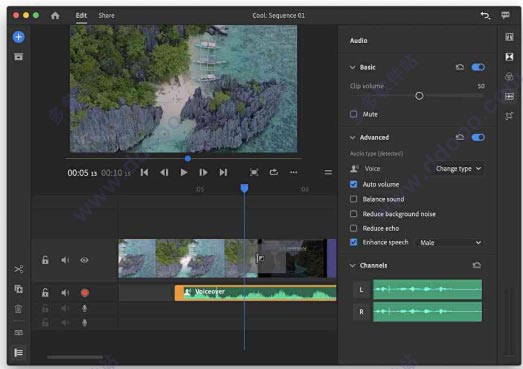
Task: Open the Color panel icon
Action: [x=509, y=76]
